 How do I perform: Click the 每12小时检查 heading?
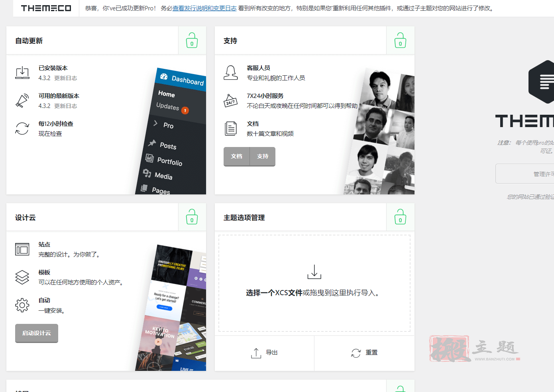tap(56, 124)
